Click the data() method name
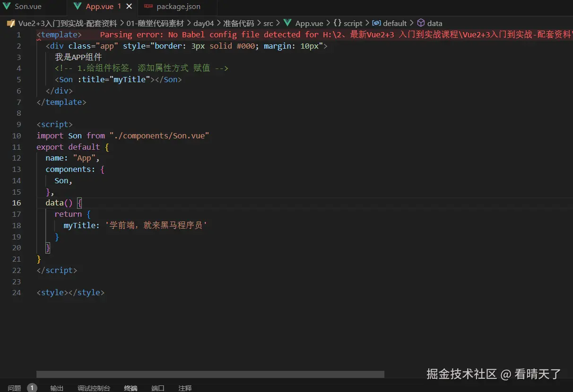 tap(55, 203)
